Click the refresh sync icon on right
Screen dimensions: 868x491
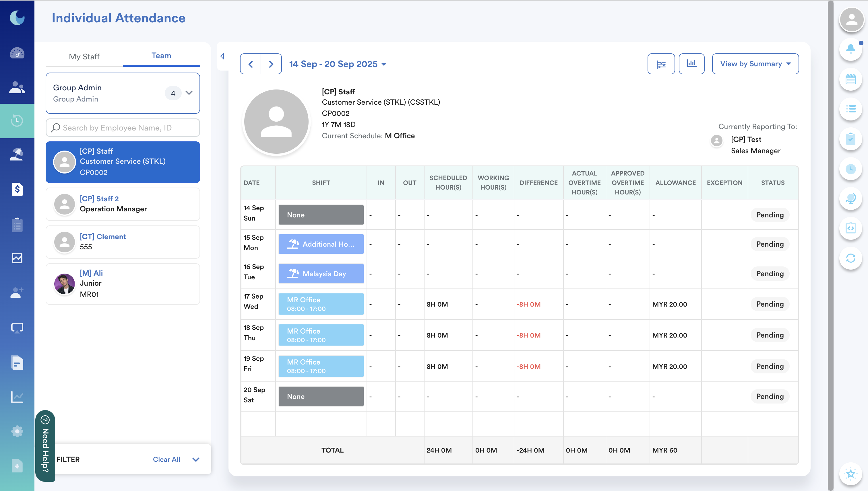(850, 258)
